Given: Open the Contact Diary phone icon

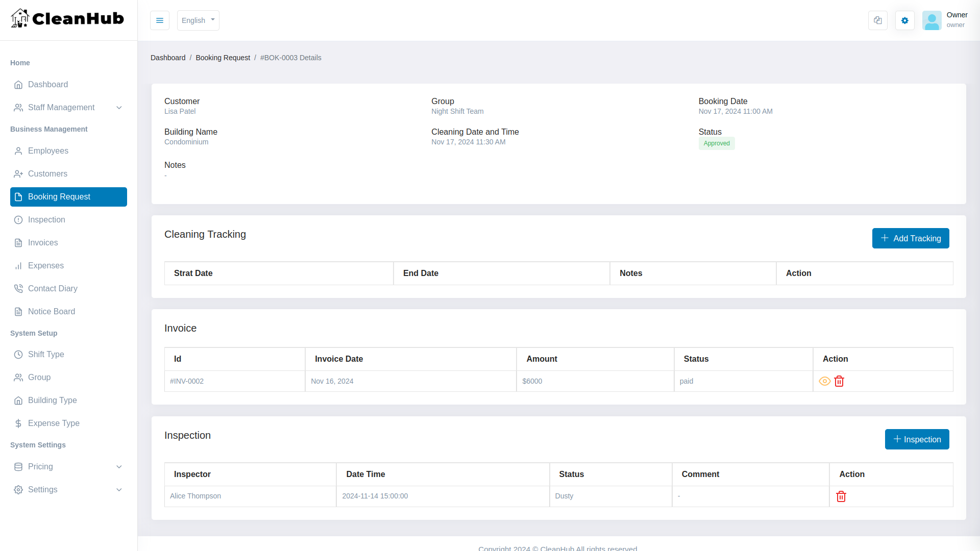Looking at the screenshot, I should point(18,288).
